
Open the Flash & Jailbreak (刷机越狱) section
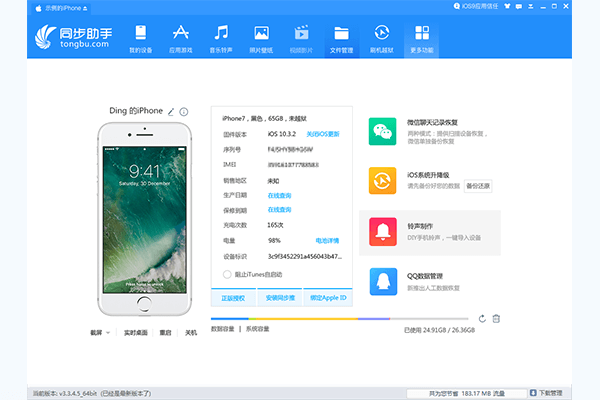(x=382, y=39)
